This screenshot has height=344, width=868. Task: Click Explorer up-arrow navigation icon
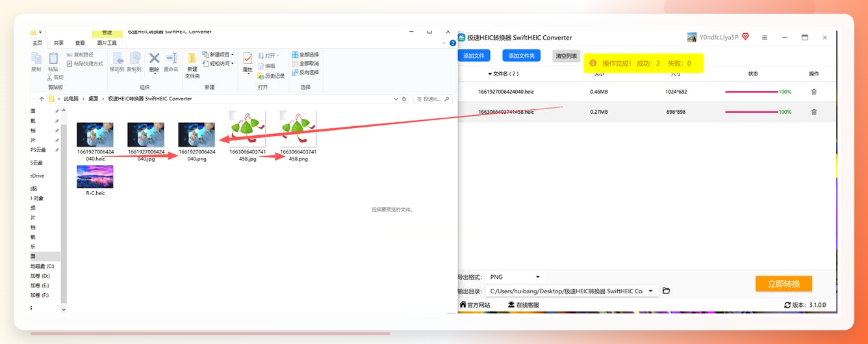(x=42, y=99)
